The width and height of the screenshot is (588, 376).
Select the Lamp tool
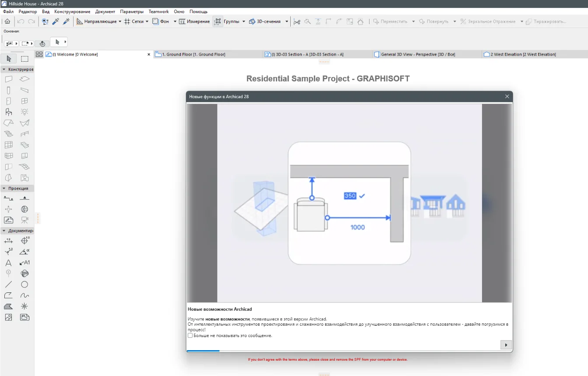click(25, 112)
